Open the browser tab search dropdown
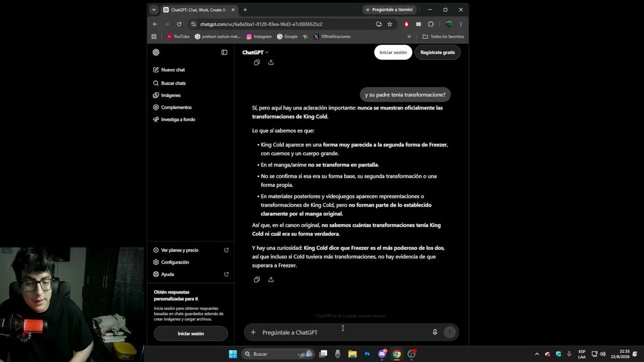This screenshot has width=644, height=362. [154, 10]
